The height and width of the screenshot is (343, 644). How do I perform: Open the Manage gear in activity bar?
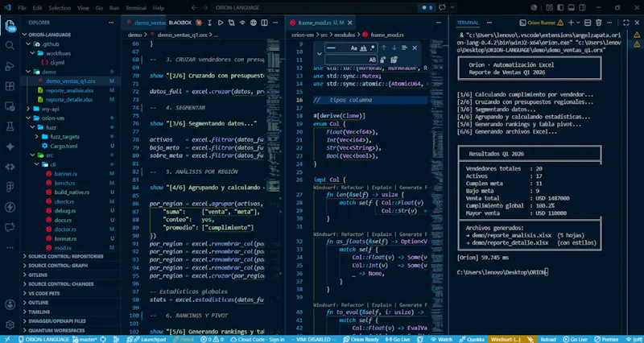(x=10, y=324)
